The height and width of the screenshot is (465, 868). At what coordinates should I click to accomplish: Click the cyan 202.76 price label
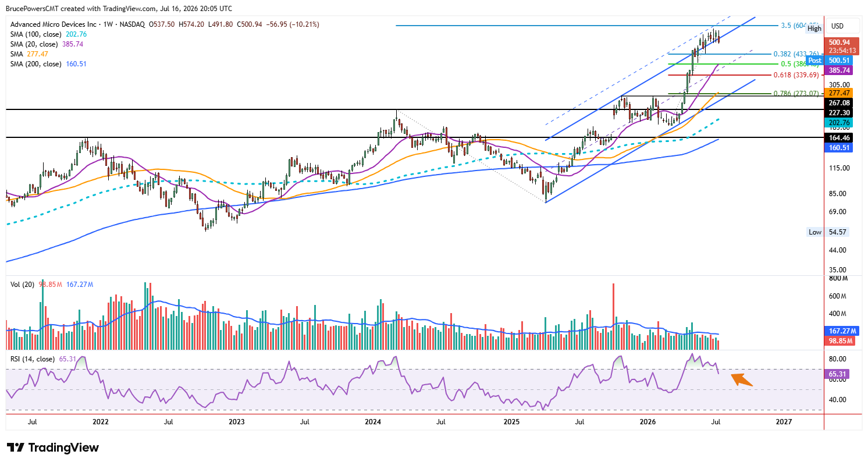839,123
